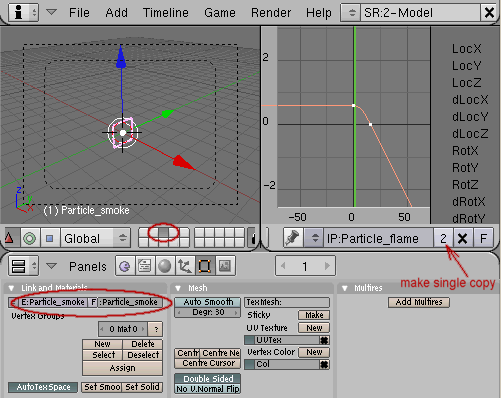Click the F fake user mesh button
This screenshot has height=398, width=501.
pyautogui.click(x=93, y=302)
